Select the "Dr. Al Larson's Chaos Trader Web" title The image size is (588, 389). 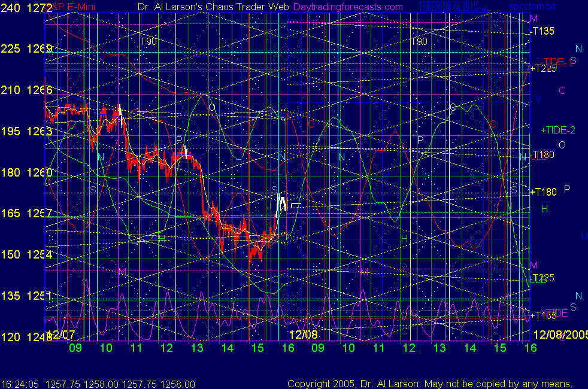213,7
